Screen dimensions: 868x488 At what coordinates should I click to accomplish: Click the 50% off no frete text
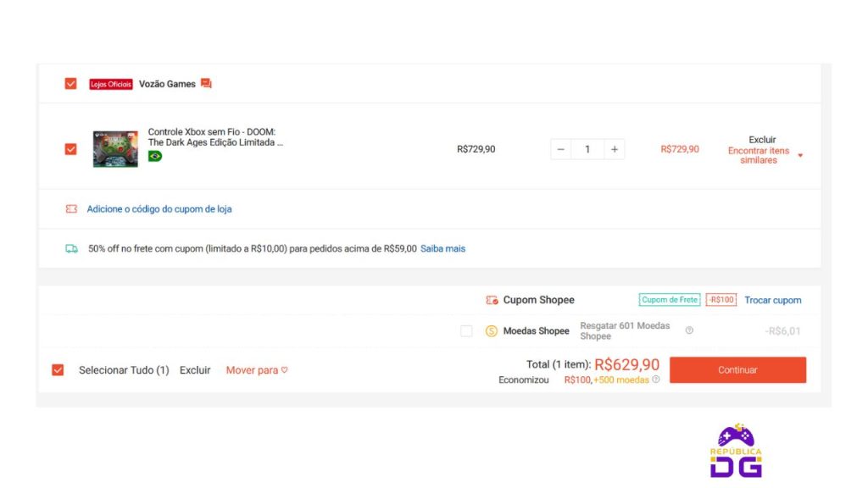pyautogui.click(x=253, y=248)
